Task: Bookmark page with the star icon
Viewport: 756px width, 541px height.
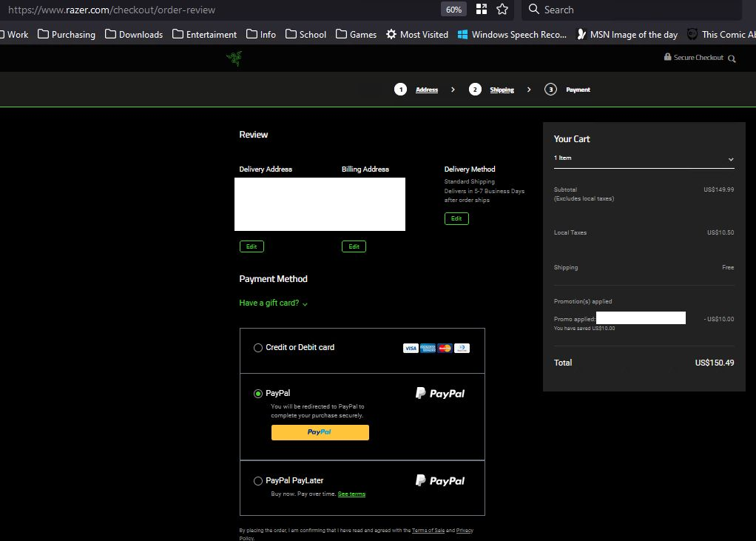Action: 502,9
